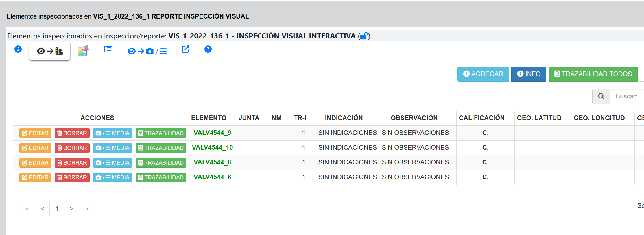The image size is (644, 235).
Task: Edit the VALV4544_9 row
Action: 35,133
